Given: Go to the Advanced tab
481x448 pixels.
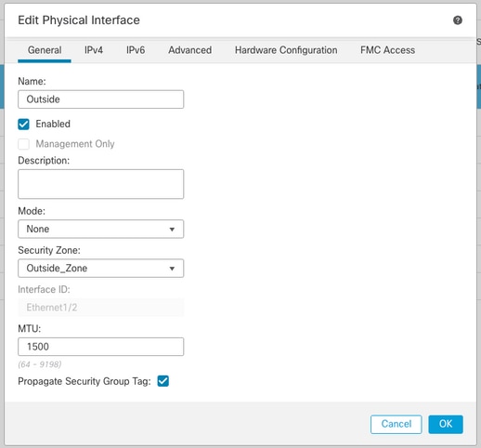Looking at the screenshot, I should tap(190, 50).
